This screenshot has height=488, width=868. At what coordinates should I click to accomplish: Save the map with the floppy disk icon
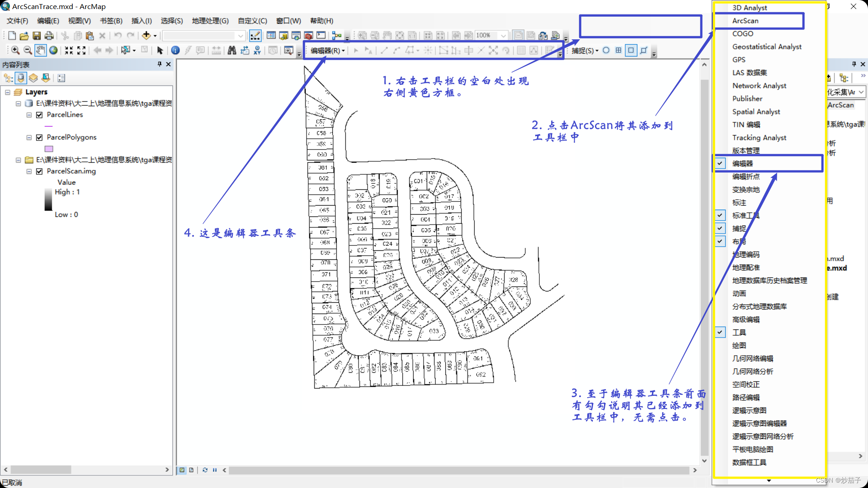click(37, 36)
